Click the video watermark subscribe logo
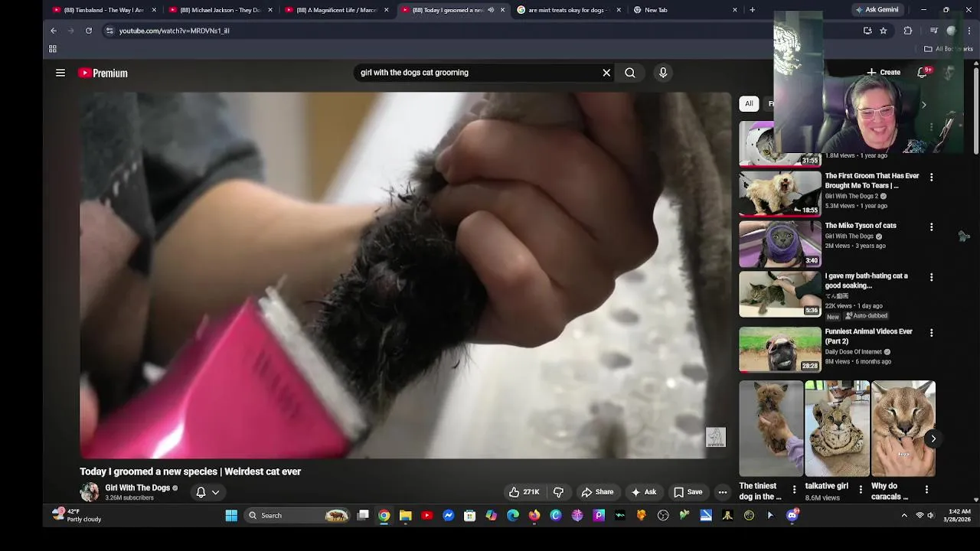The width and height of the screenshot is (980, 551). (715, 437)
